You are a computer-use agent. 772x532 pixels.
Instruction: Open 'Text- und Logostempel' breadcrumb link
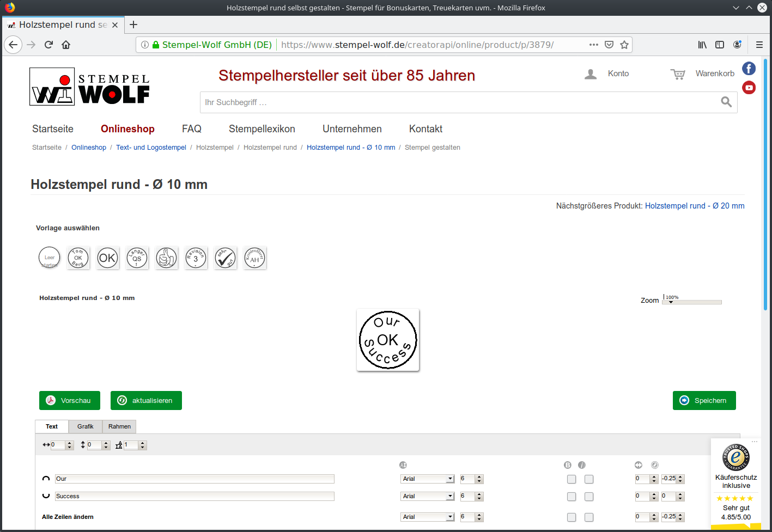click(x=151, y=148)
